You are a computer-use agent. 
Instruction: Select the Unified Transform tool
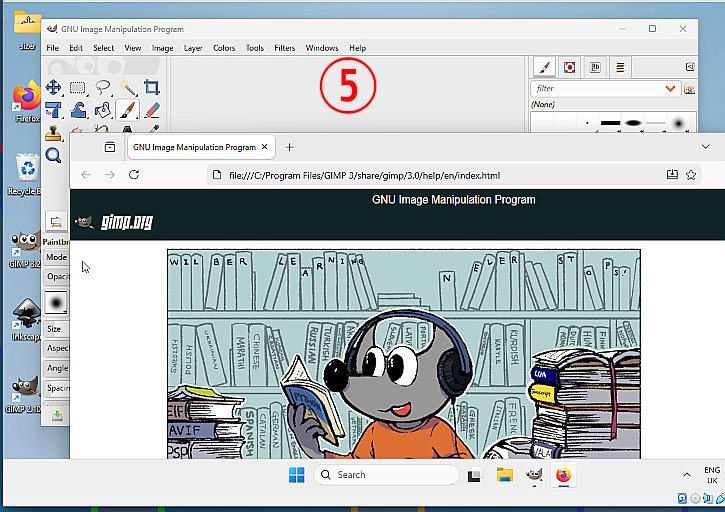[53, 111]
